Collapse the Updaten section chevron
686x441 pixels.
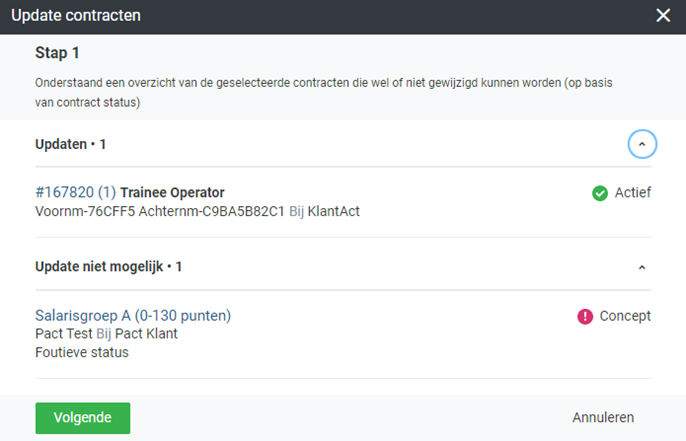pos(642,145)
